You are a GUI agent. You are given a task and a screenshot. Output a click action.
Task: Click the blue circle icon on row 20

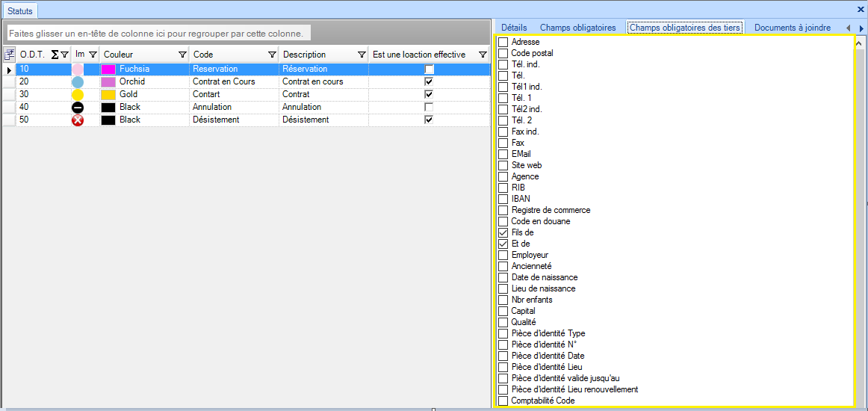click(x=78, y=82)
